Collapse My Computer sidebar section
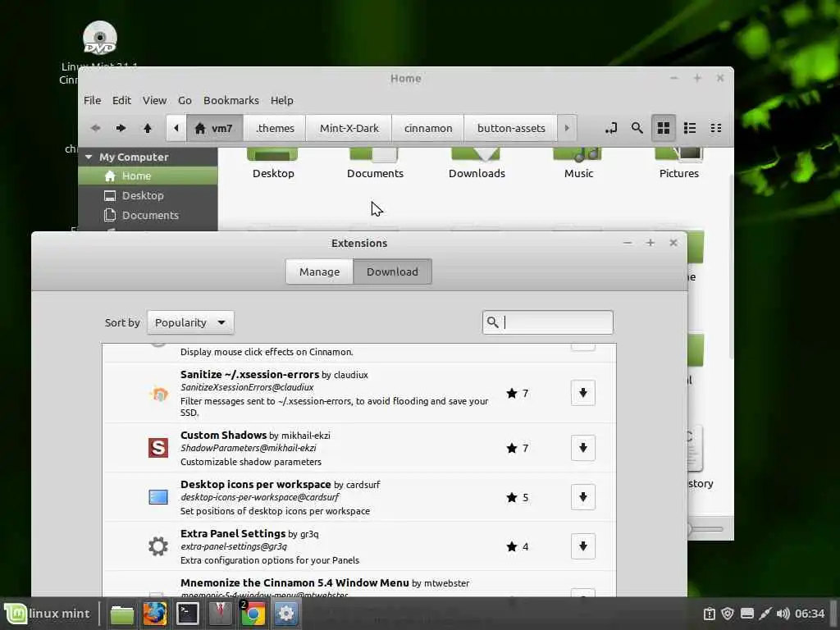 (x=89, y=157)
